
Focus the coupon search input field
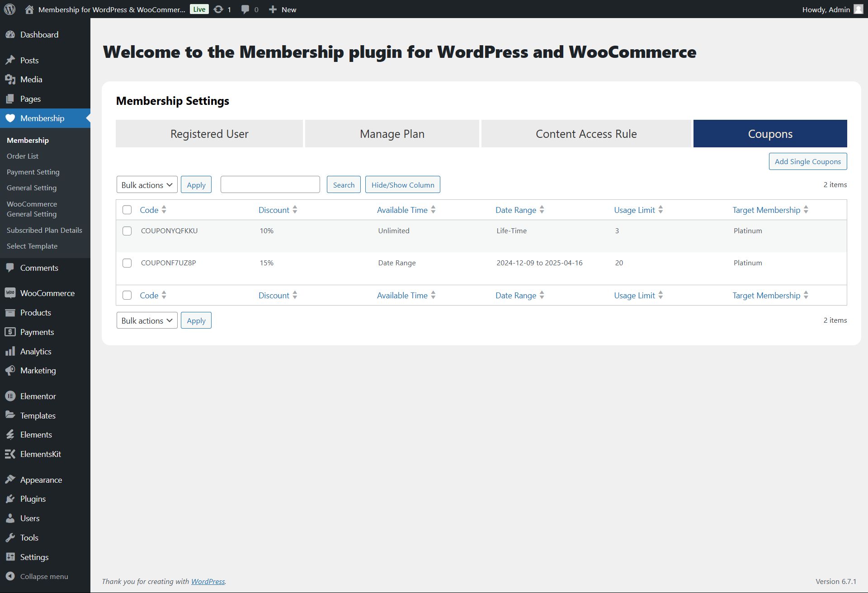pyautogui.click(x=270, y=185)
